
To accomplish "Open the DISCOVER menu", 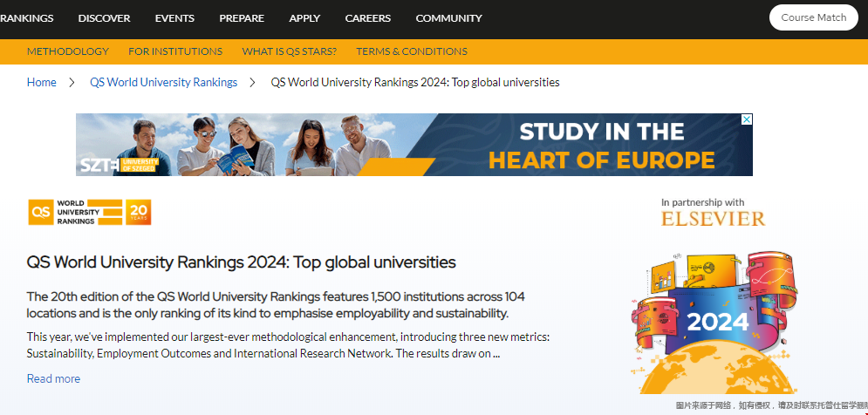I will pyautogui.click(x=104, y=18).
